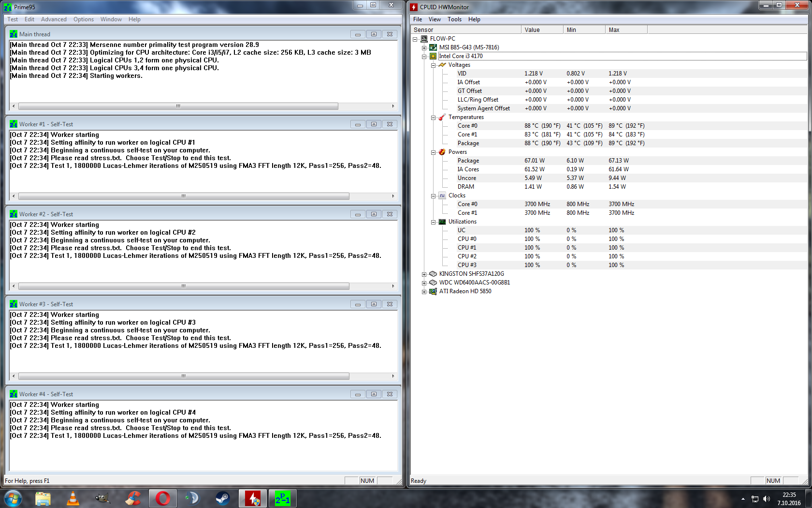
Task: Click the Max column header
Action: [x=626, y=30]
